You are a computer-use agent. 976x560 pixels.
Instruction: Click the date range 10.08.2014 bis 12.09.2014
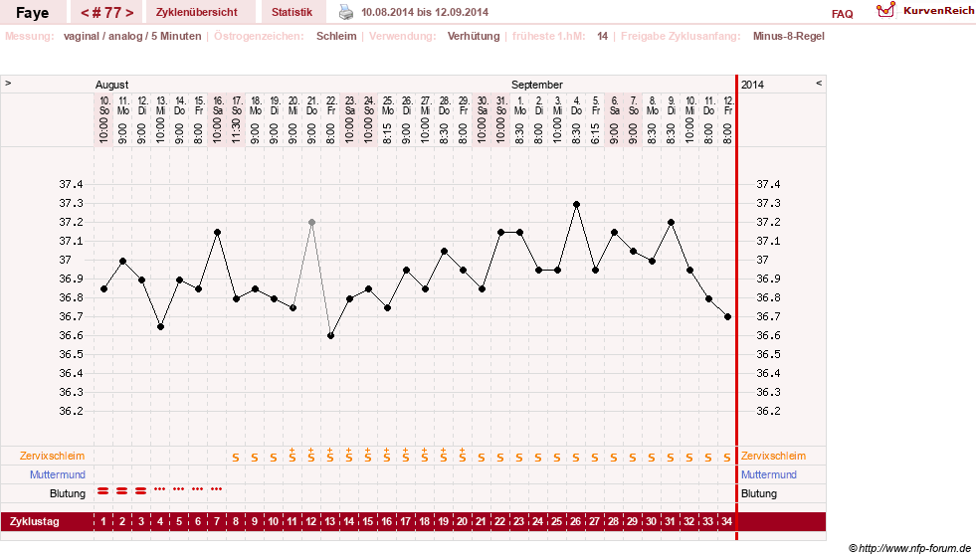[425, 12]
